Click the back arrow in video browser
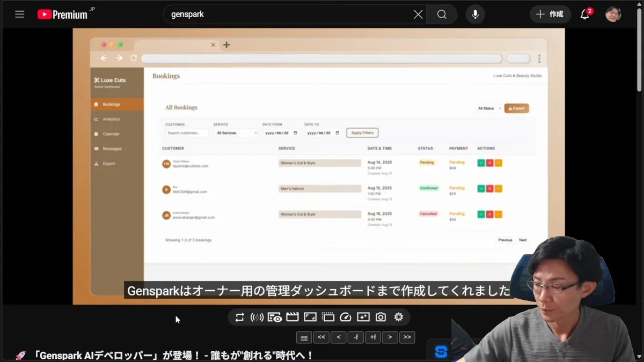Image resolution: width=644 pixels, height=362 pixels. click(x=104, y=58)
